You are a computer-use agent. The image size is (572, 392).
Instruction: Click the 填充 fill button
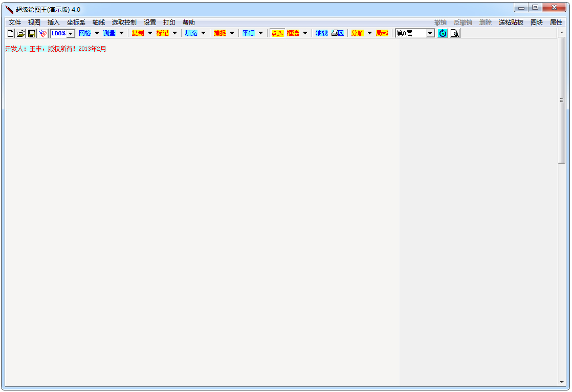(x=191, y=33)
